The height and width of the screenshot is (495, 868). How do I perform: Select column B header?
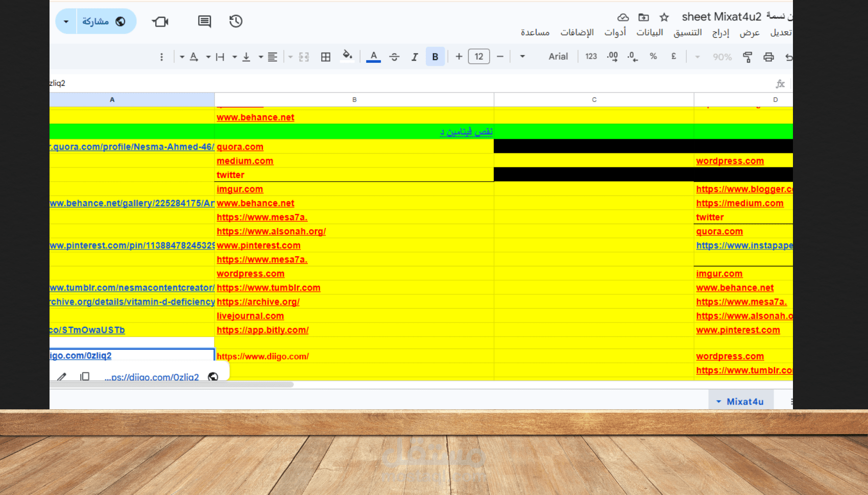354,100
